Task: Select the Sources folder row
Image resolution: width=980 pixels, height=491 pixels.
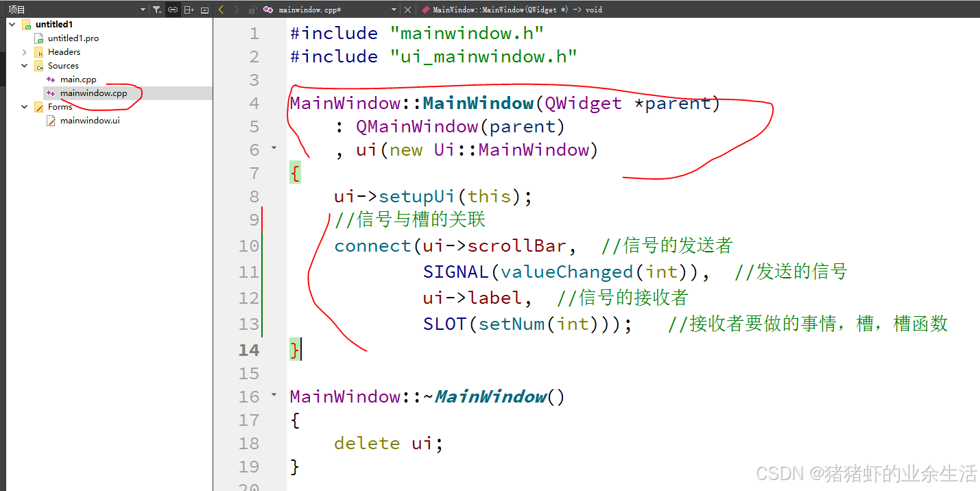Action: tap(63, 66)
